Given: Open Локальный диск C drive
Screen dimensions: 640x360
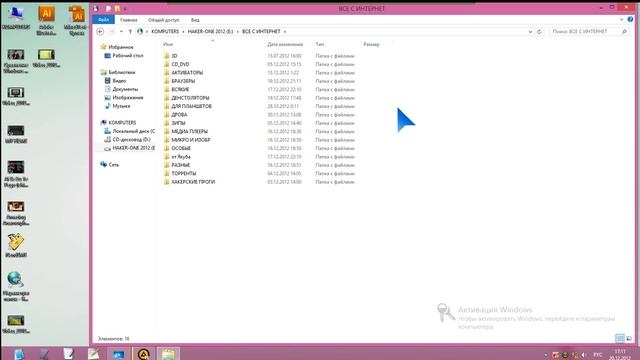Looking at the screenshot, I should coord(133,131).
